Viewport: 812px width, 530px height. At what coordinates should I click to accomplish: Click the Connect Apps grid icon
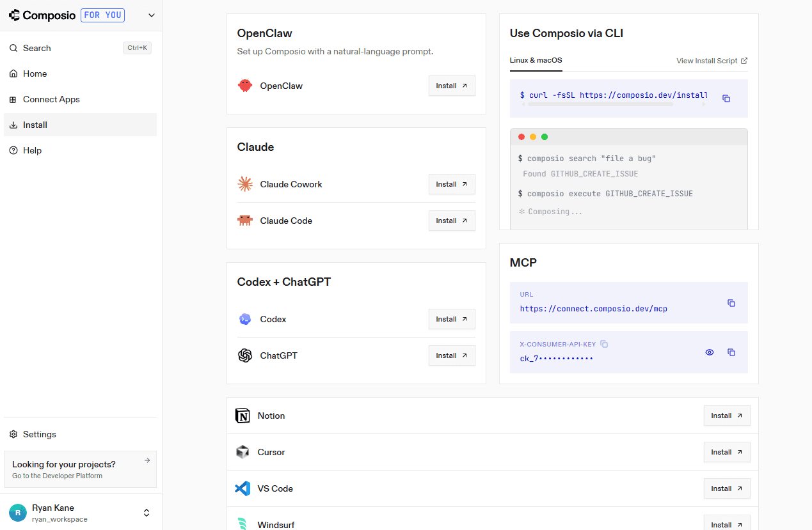tap(13, 99)
